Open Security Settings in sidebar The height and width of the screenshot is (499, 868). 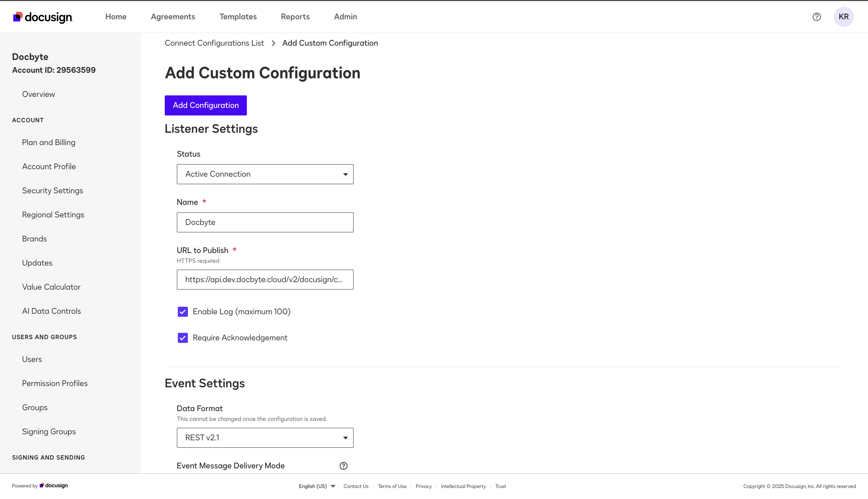tap(52, 191)
